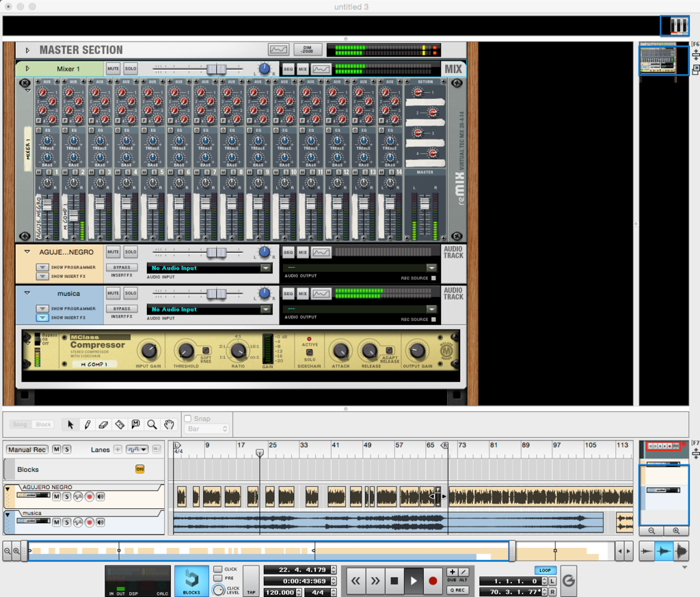700x597 pixels.
Task: Select the Hand tool
Action: (169, 424)
